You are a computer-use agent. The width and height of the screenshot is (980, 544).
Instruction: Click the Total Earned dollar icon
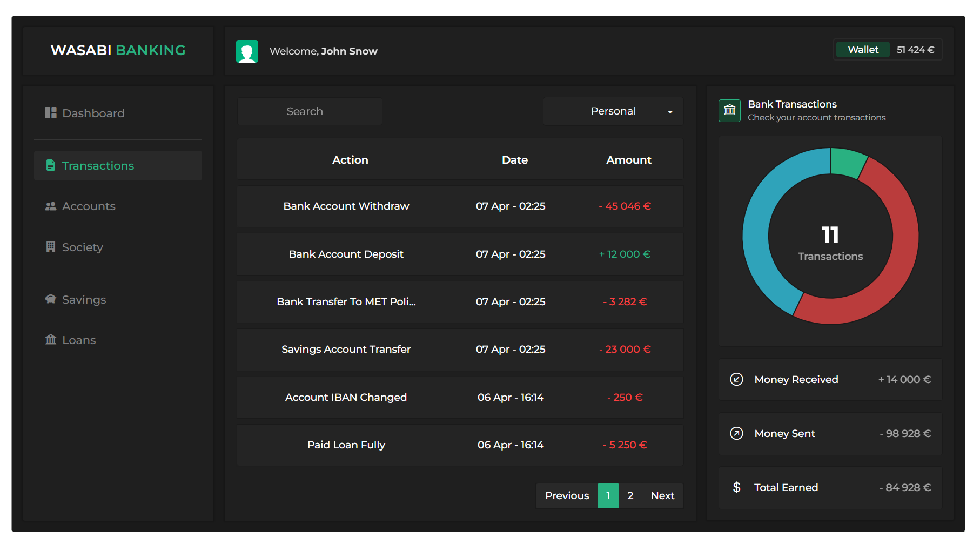pos(736,487)
